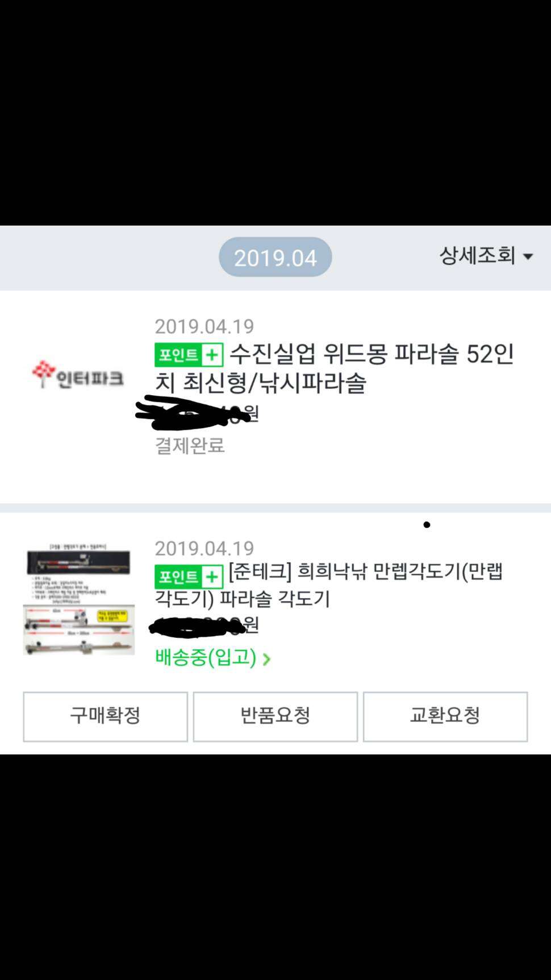Click the first order's 2019.04.19 date
The image size is (551, 980).
pyautogui.click(x=204, y=326)
